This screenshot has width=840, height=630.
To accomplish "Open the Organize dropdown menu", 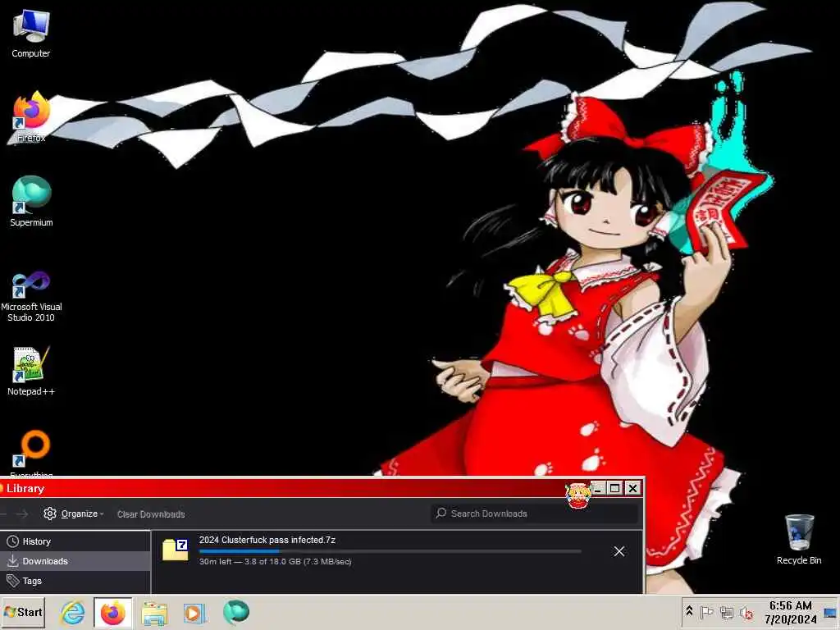I will click(74, 514).
